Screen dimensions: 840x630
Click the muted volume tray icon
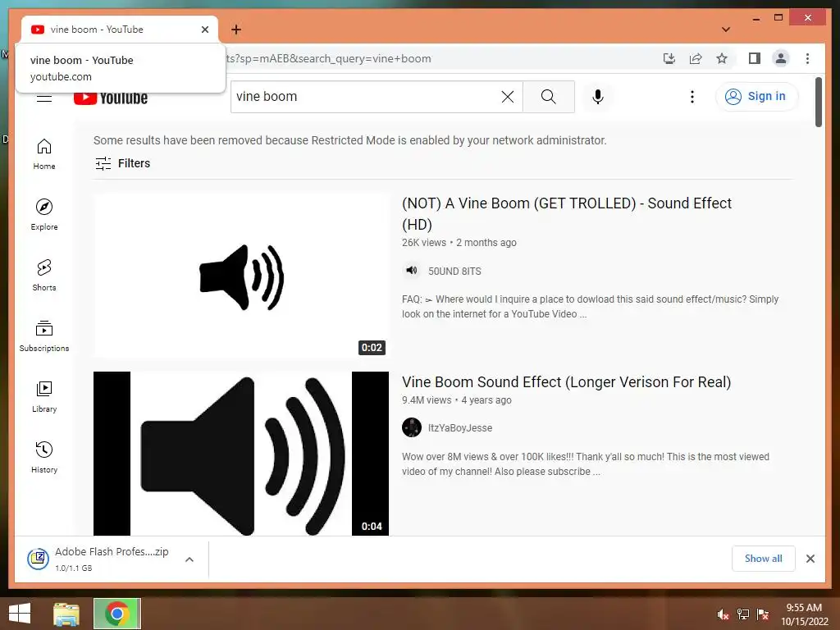pyautogui.click(x=724, y=614)
